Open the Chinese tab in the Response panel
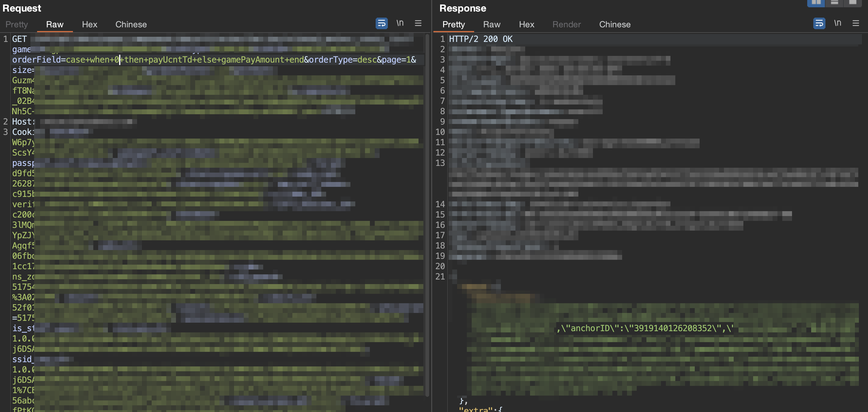Screen dimensions: 868x412 point(615,24)
